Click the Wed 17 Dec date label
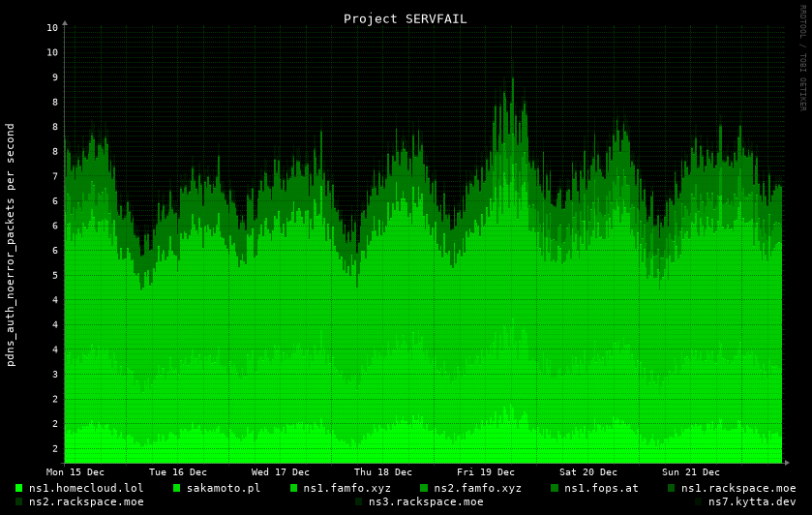812x515 pixels. pyautogui.click(x=281, y=472)
